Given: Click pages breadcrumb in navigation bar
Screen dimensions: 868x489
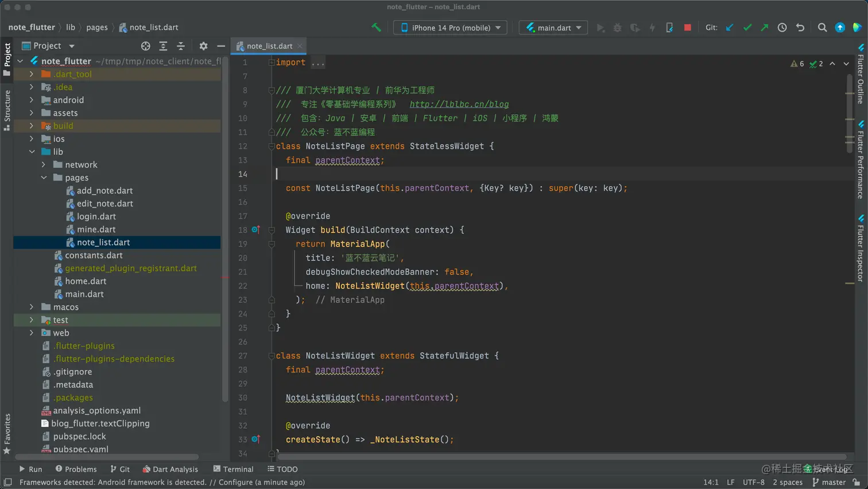Looking at the screenshot, I should point(97,27).
